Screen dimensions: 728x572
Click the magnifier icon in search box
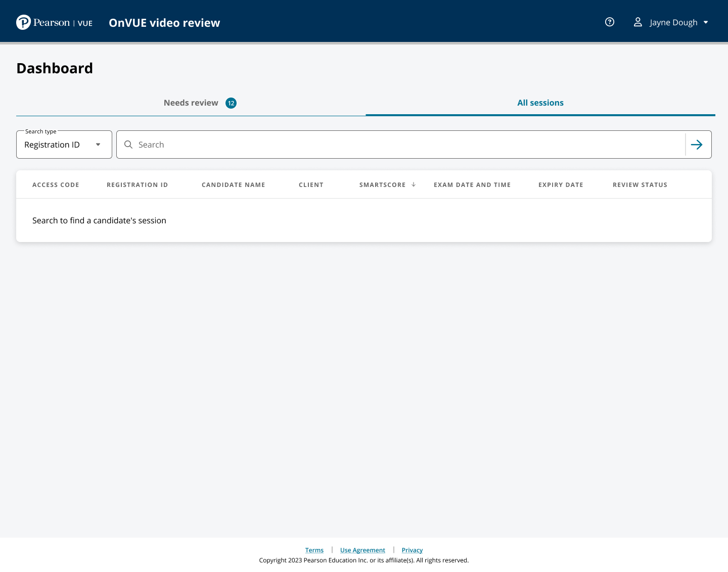point(128,145)
